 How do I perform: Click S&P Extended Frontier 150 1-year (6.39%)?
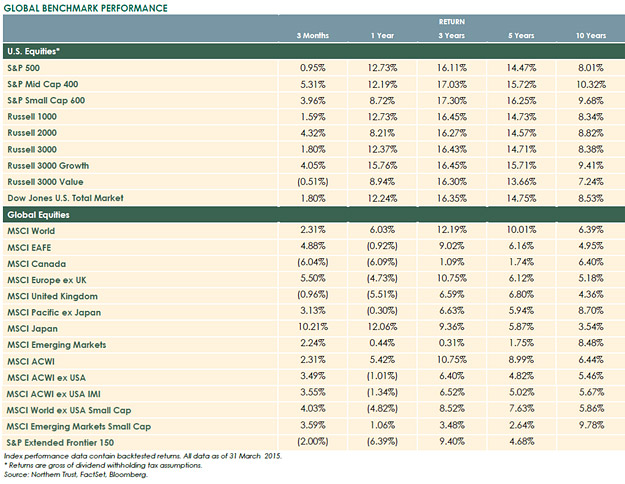coord(382,441)
